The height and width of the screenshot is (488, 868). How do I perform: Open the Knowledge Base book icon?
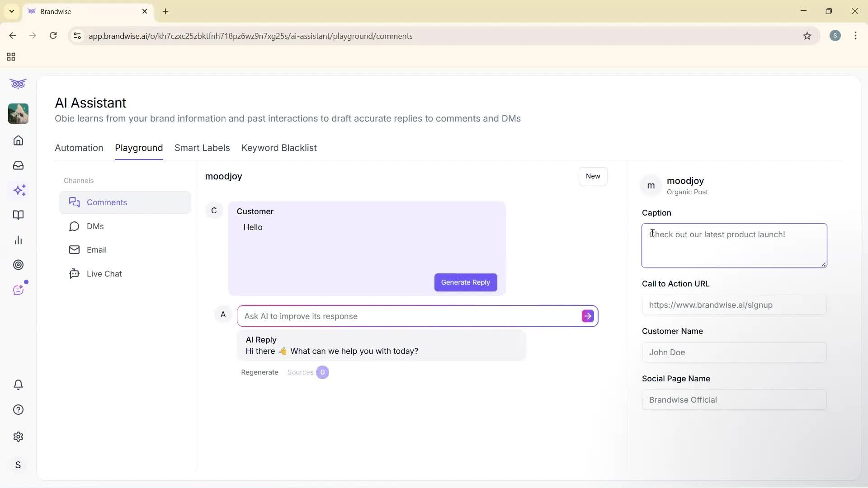tap(18, 215)
